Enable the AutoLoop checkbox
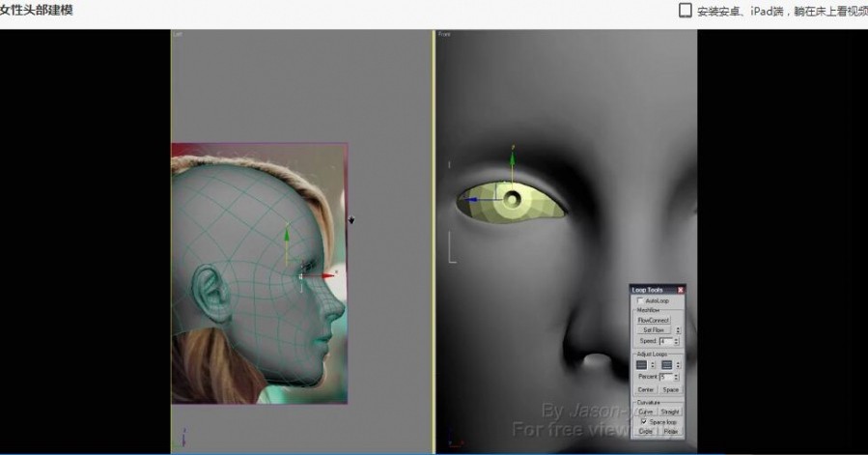The height and width of the screenshot is (455, 868). click(640, 301)
